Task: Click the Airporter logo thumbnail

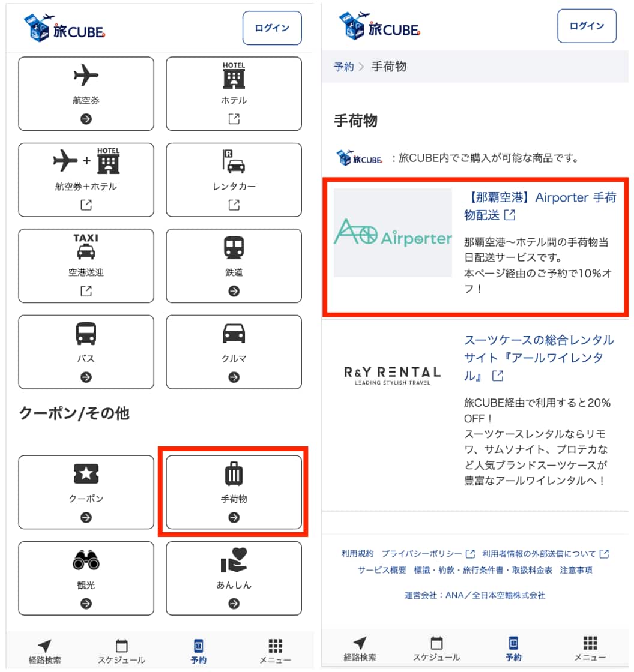Action: coord(393,233)
